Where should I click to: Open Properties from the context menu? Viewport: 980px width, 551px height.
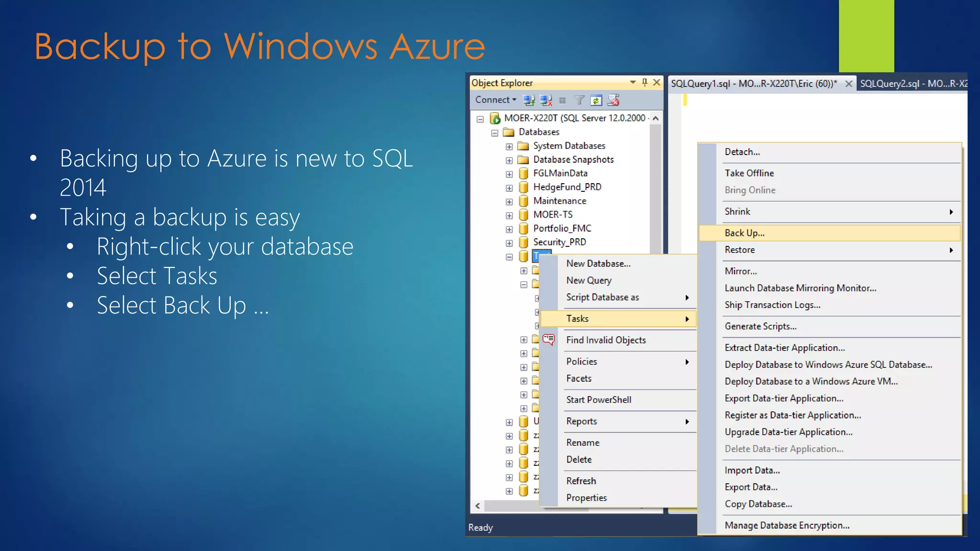tap(618, 498)
